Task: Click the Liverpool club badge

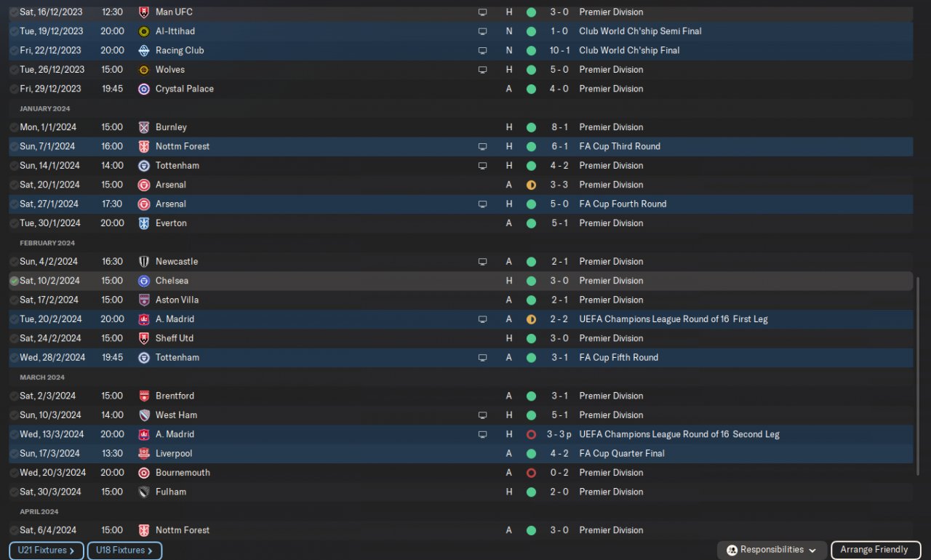Action: [x=144, y=454]
